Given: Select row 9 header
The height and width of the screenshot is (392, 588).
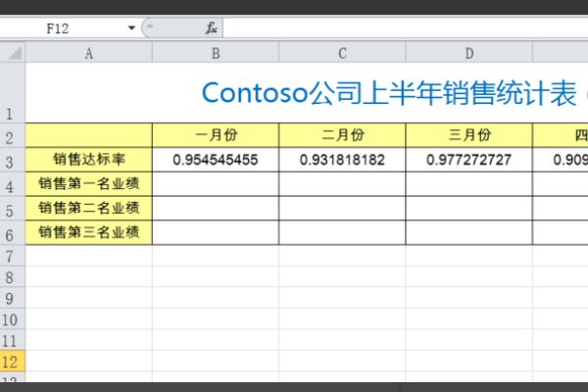Looking at the screenshot, I should point(13,298).
